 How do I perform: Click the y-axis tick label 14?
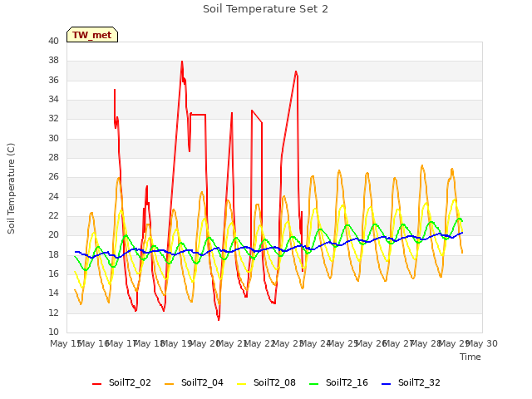(53, 293)
